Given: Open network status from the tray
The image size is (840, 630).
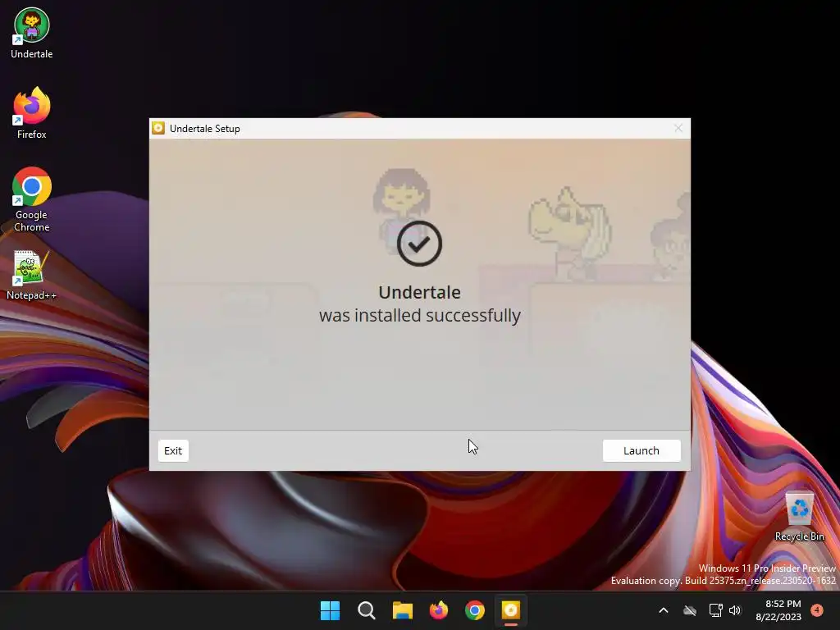Looking at the screenshot, I should [x=715, y=610].
